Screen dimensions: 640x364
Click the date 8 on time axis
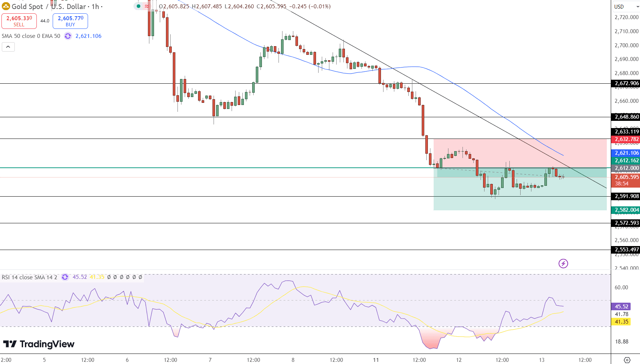pyautogui.click(x=293, y=360)
